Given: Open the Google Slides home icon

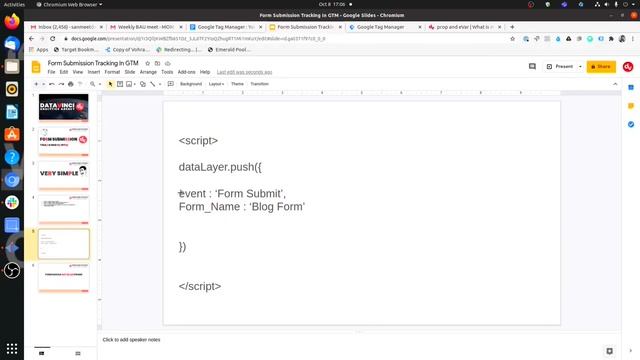Looking at the screenshot, I should point(36,67).
